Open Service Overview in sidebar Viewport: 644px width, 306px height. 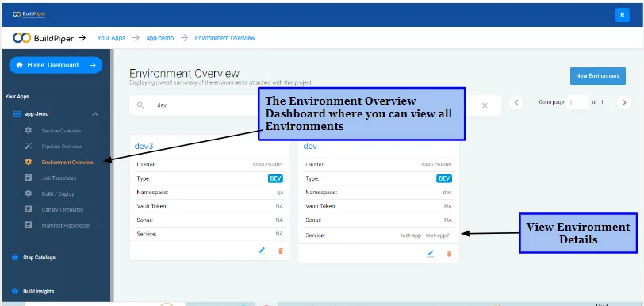click(61, 131)
